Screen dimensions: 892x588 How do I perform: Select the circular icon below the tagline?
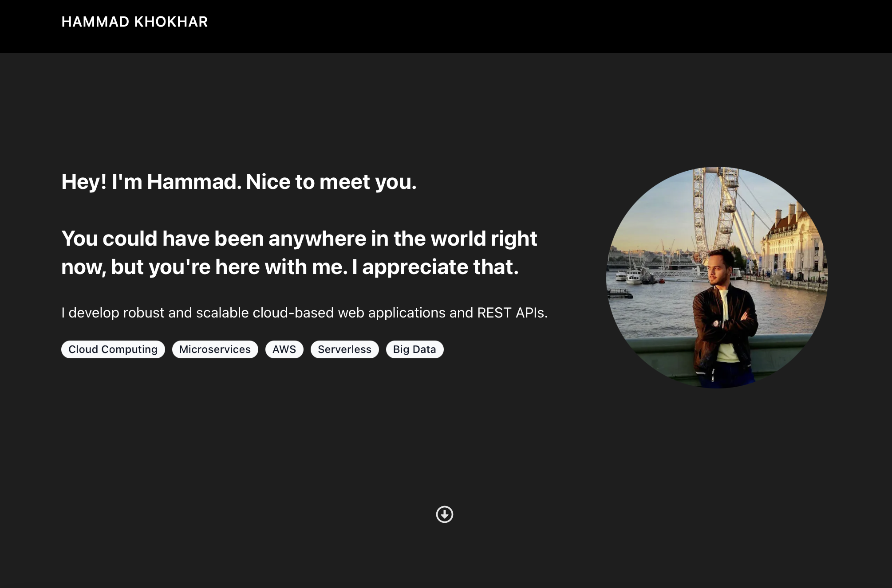(445, 515)
